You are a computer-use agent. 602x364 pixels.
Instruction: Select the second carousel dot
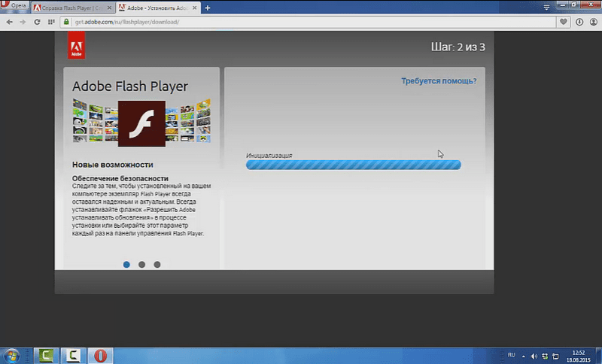[141, 264]
